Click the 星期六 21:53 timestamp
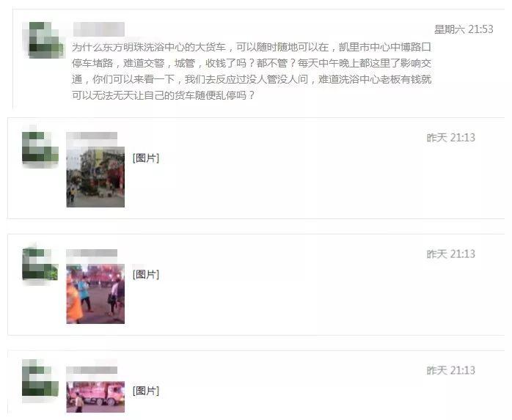Screen dimensions: 512x420 click(x=464, y=29)
